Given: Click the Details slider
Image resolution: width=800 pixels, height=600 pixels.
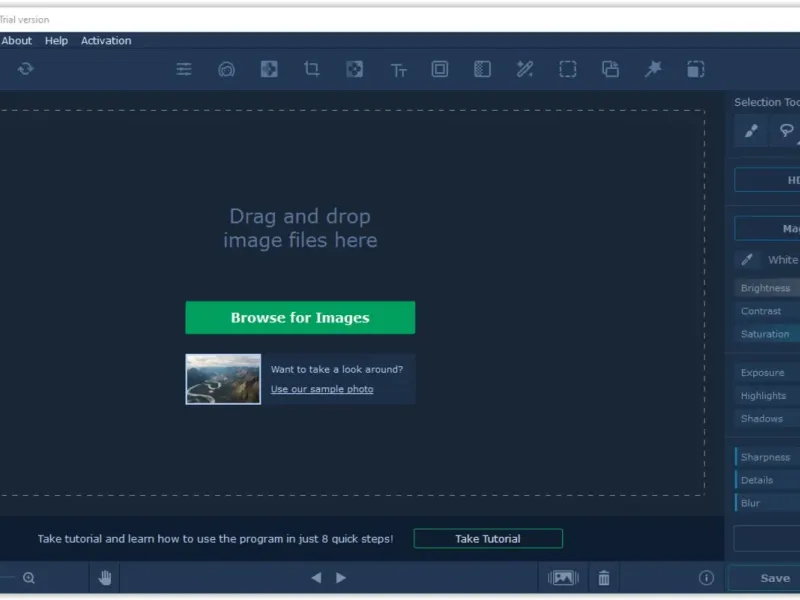Looking at the screenshot, I should tap(767, 480).
